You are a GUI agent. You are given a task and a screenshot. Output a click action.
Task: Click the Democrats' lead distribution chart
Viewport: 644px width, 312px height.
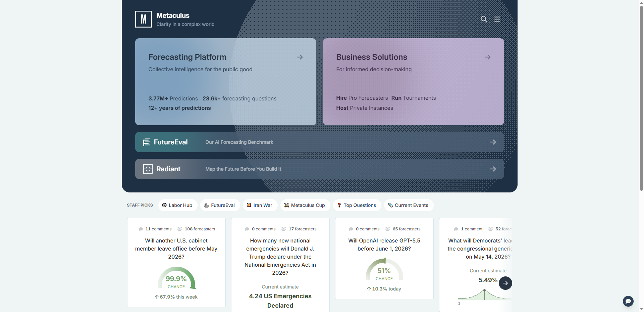483,295
